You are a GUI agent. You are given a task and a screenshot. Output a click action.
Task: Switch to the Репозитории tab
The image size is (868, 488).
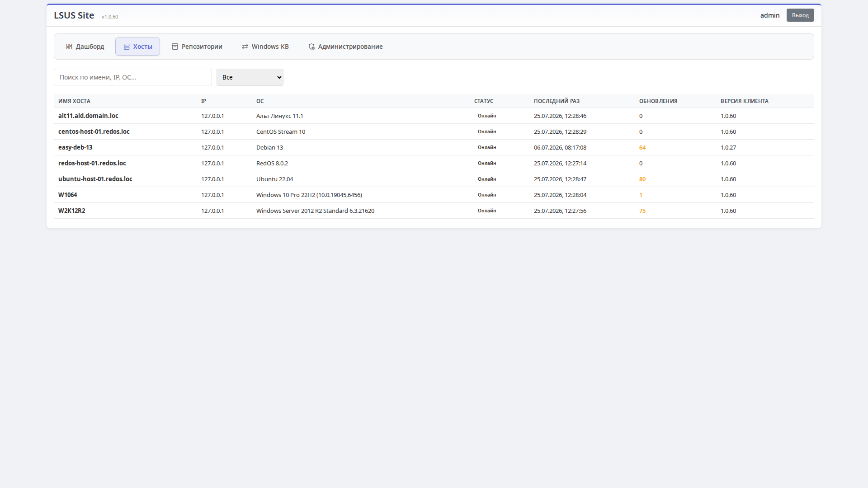click(x=197, y=47)
